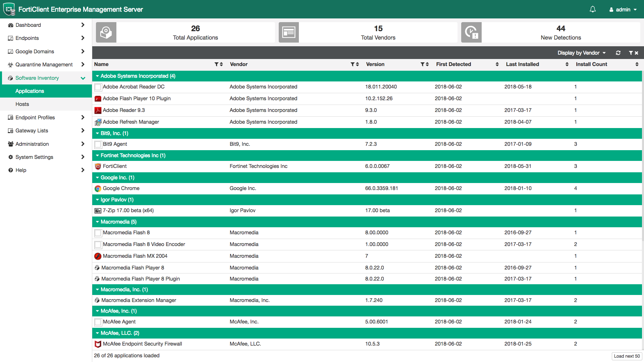Open the admin account menu

pos(623,9)
